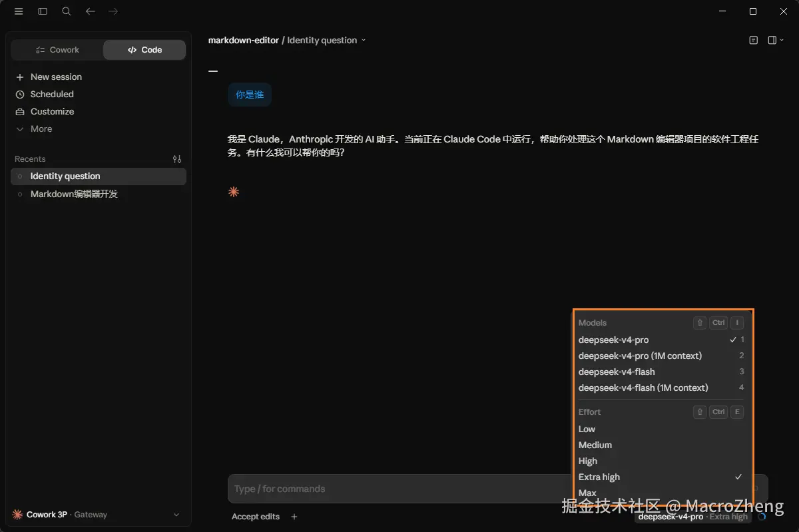
Task: Set effort to Max
Action: click(x=661, y=493)
